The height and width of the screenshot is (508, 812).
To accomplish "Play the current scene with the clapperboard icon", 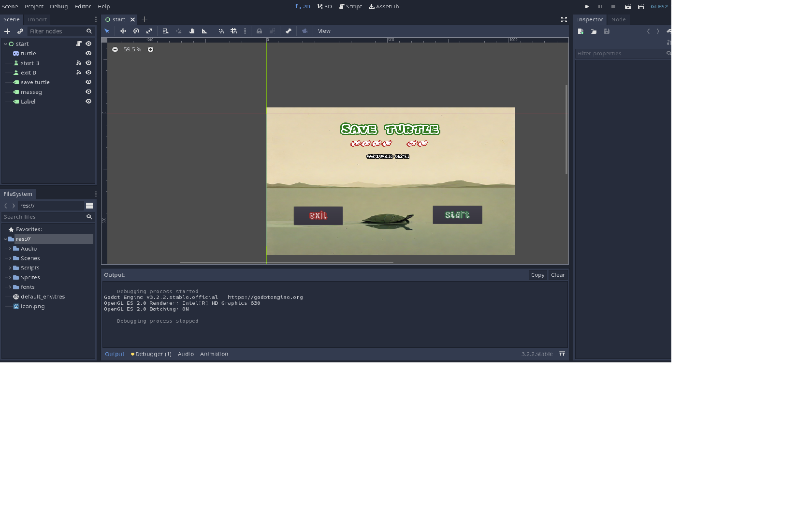I will pyautogui.click(x=627, y=7).
